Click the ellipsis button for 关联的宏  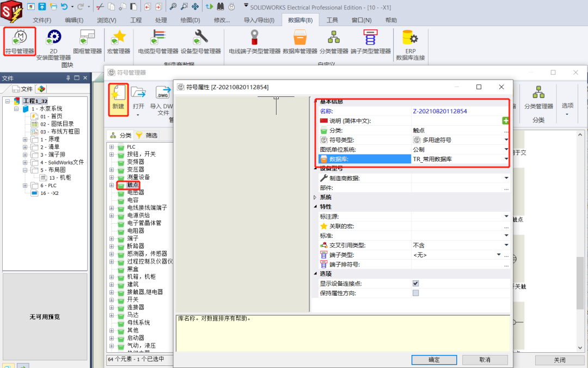[x=506, y=226]
